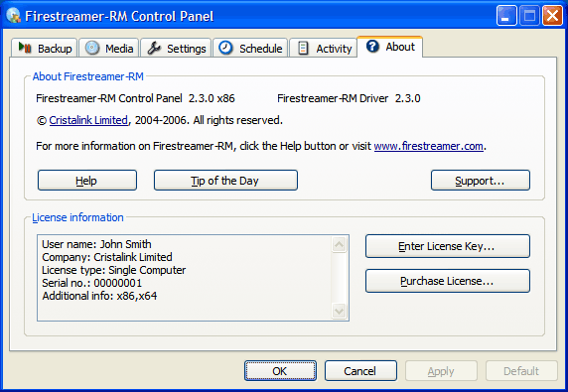Viewport: 568px width, 392px height.
Task: Visit the www.firestreamer.com link
Action: tap(429, 146)
